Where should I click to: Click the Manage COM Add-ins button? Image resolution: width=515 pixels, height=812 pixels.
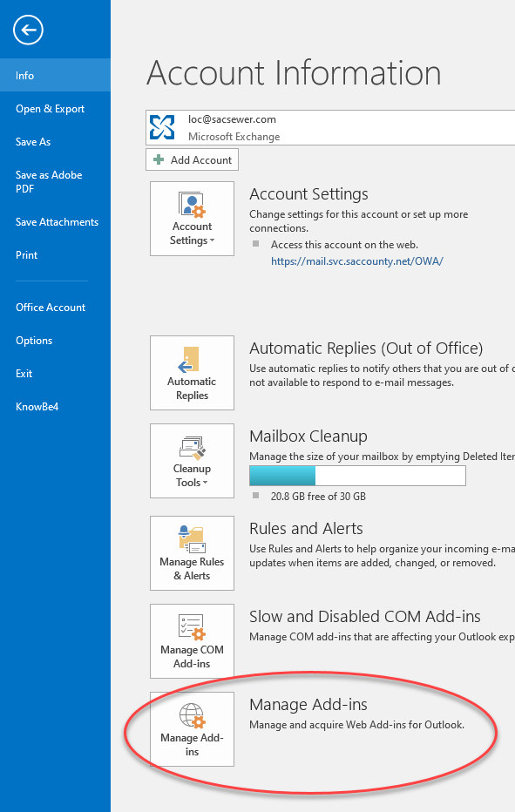(193, 641)
